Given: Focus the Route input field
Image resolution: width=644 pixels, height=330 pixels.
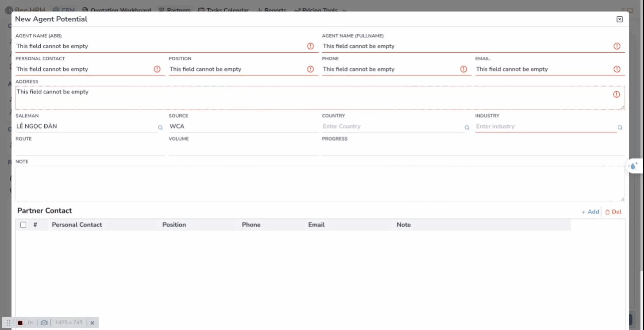Looking at the screenshot, I should 90,150.
